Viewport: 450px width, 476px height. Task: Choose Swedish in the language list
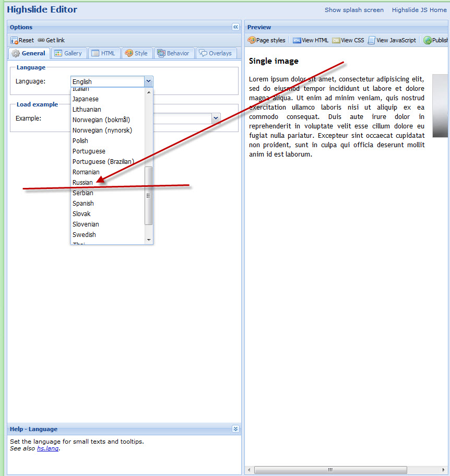click(84, 235)
